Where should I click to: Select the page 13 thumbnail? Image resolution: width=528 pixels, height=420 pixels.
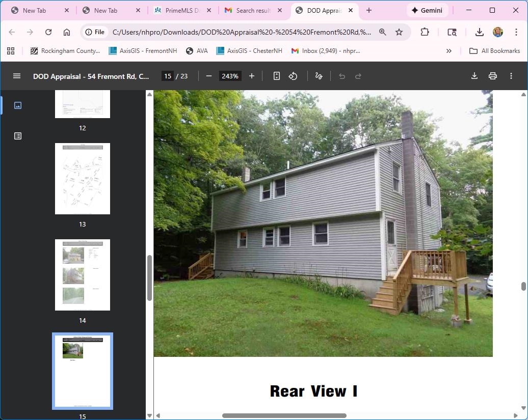(82, 179)
